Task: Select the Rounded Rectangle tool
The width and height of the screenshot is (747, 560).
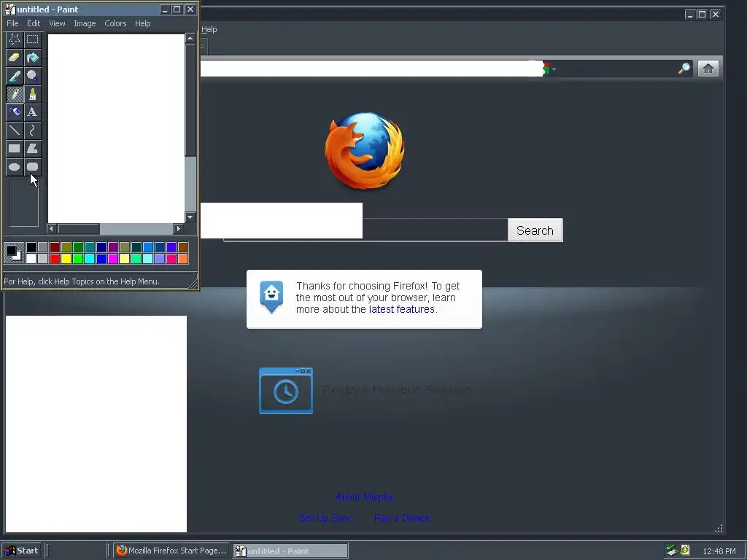Action: 32,167
